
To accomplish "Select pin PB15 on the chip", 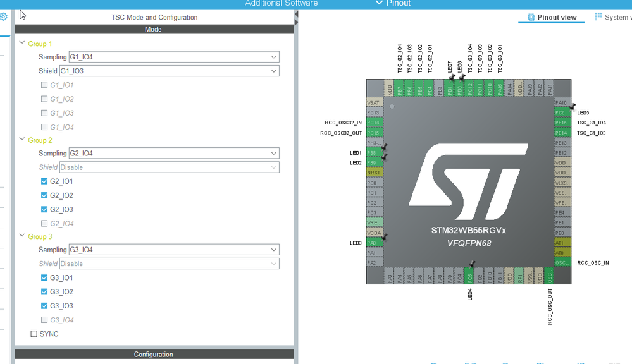I will click(562, 123).
